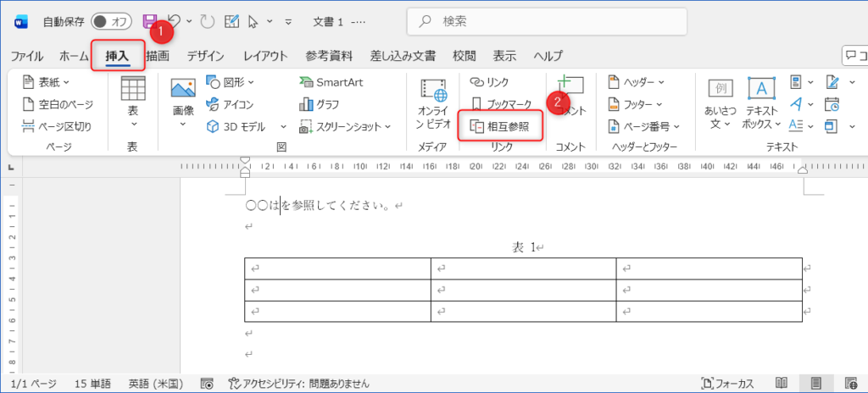Insert a SmartArt graphic
Viewport: 868px width, 393px height.
(x=331, y=82)
